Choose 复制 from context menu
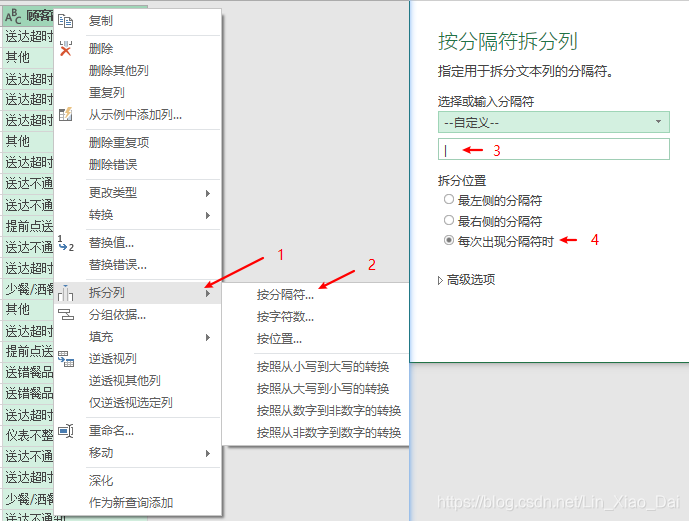The image size is (689, 521). tap(101, 21)
